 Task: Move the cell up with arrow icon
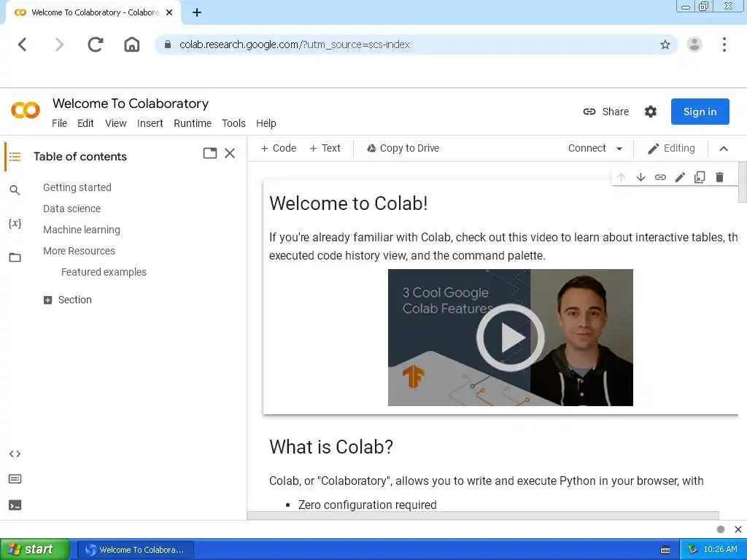[x=621, y=177]
